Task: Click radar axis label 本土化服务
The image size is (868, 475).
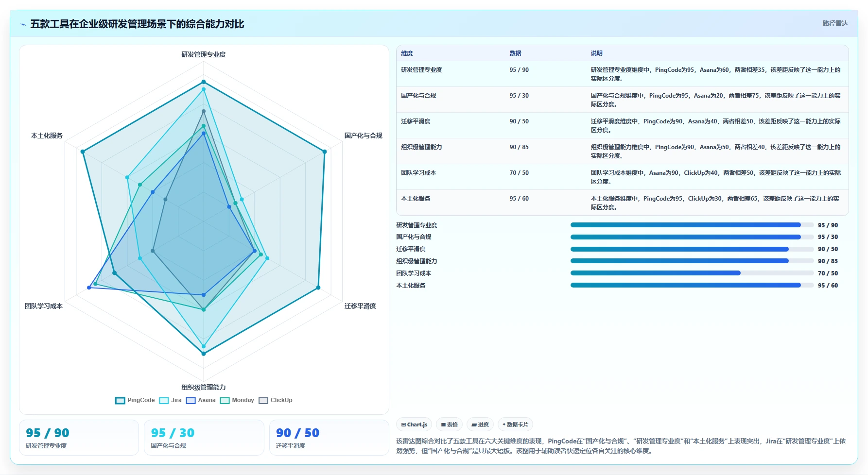Action: pyautogui.click(x=47, y=136)
